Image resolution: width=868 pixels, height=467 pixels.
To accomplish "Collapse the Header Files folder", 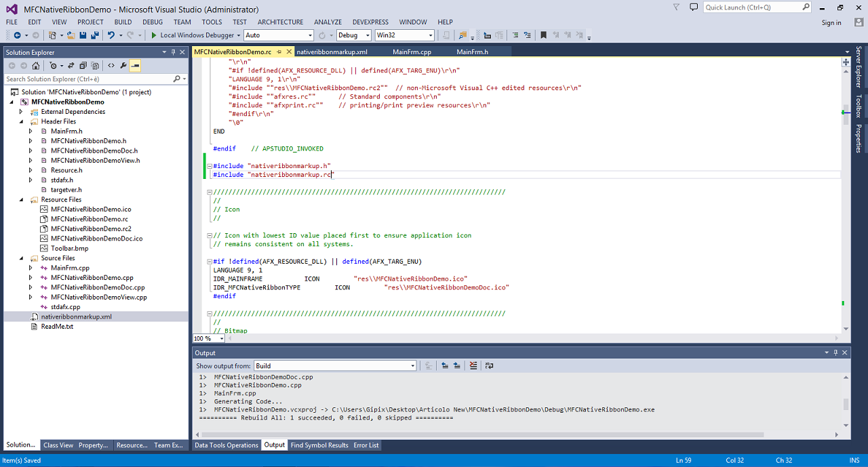I will pos(21,121).
